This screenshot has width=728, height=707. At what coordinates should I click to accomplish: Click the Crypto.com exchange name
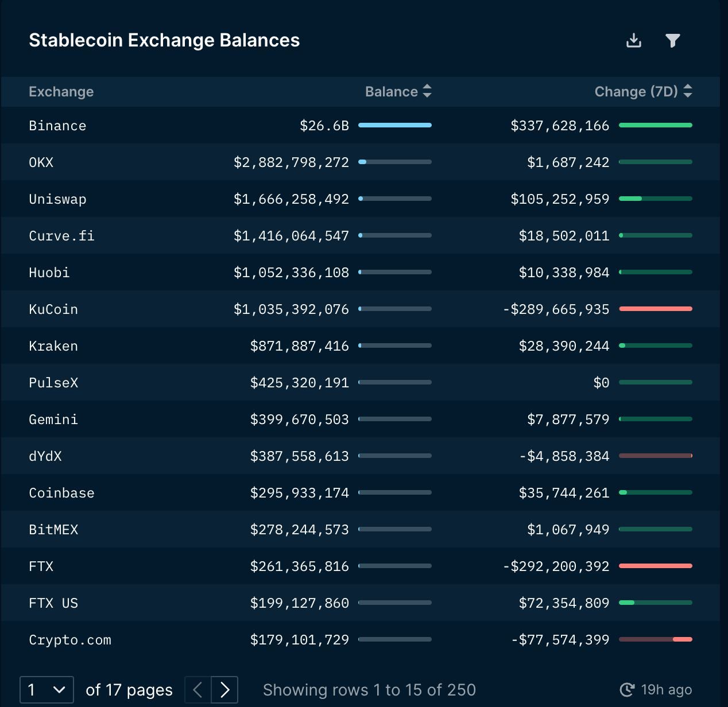point(70,640)
